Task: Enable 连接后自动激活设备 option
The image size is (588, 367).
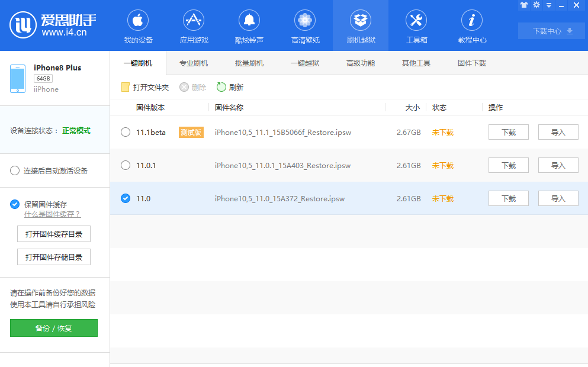Action: [x=15, y=170]
